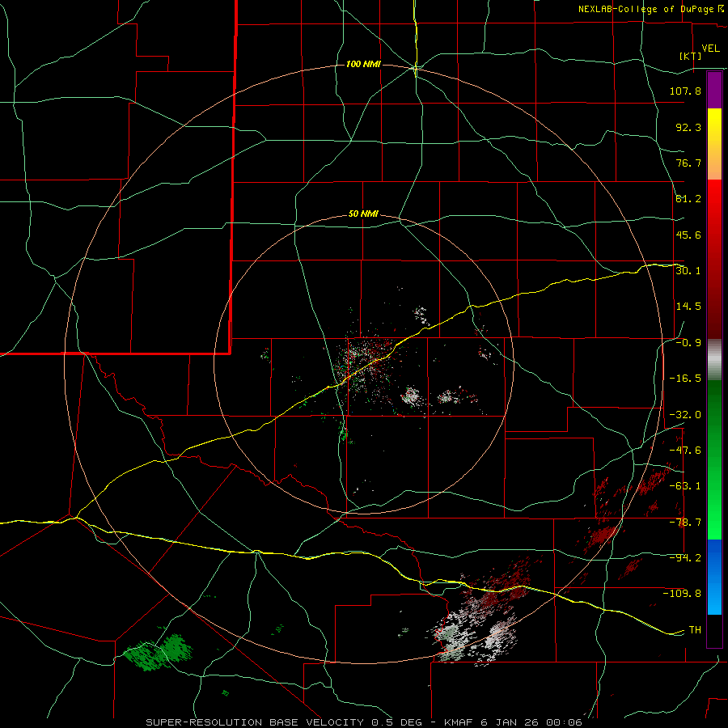Click the yellow-orange segment of the color bar
The height and width of the screenshot is (728, 728).
tap(714, 144)
